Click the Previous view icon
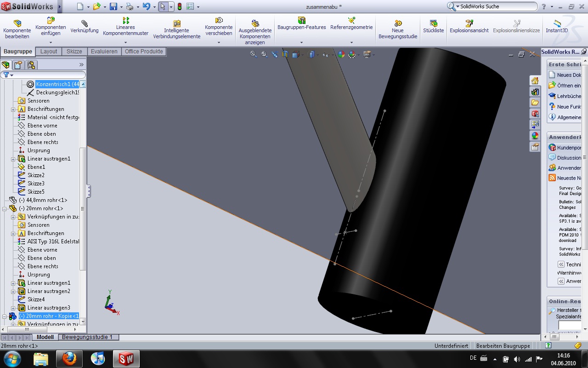 tap(275, 54)
